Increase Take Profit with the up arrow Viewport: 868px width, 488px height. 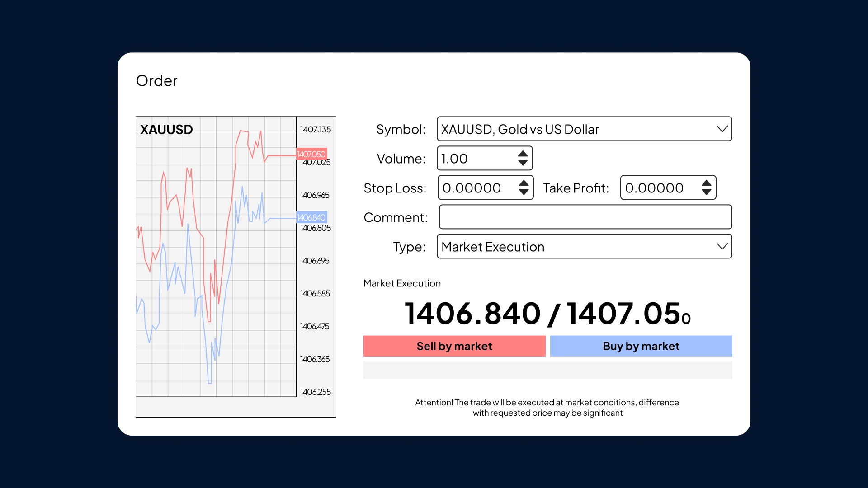pyautogui.click(x=707, y=183)
